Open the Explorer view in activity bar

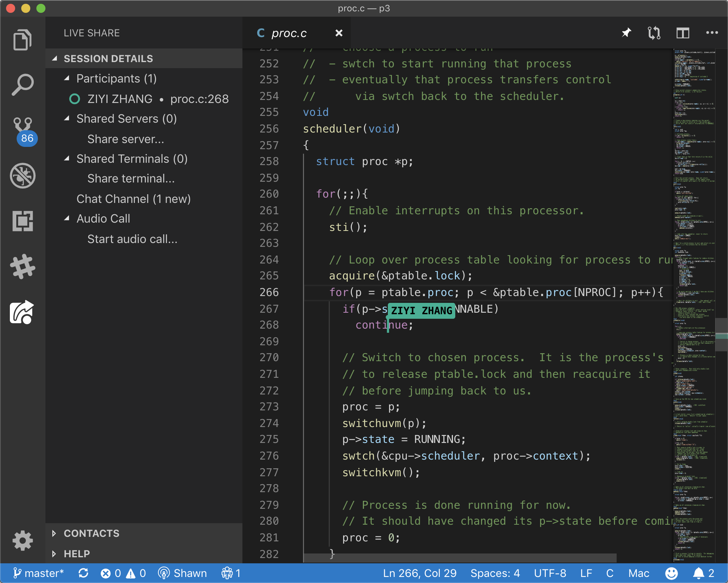click(22, 40)
